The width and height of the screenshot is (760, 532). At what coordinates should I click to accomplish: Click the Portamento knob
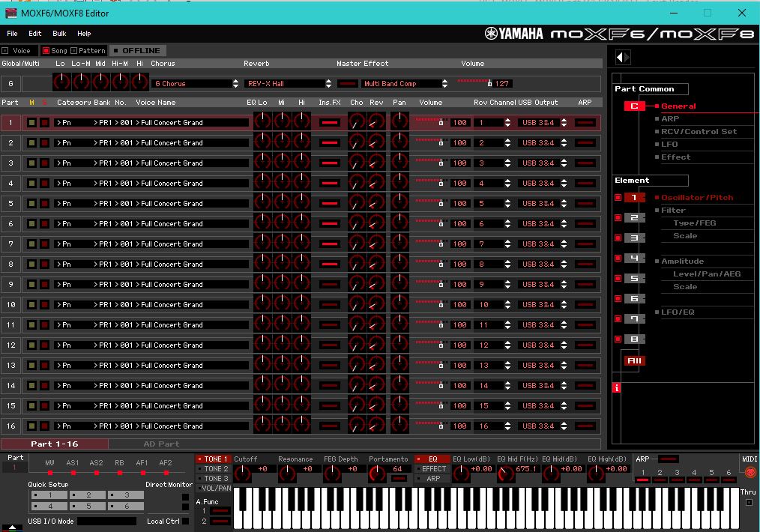[377, 473]
